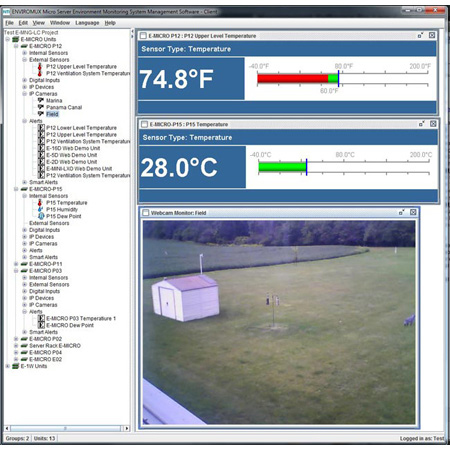This screenshot has height=450, width=450.
Task: Open the View menu
Action: coord(38,23)
